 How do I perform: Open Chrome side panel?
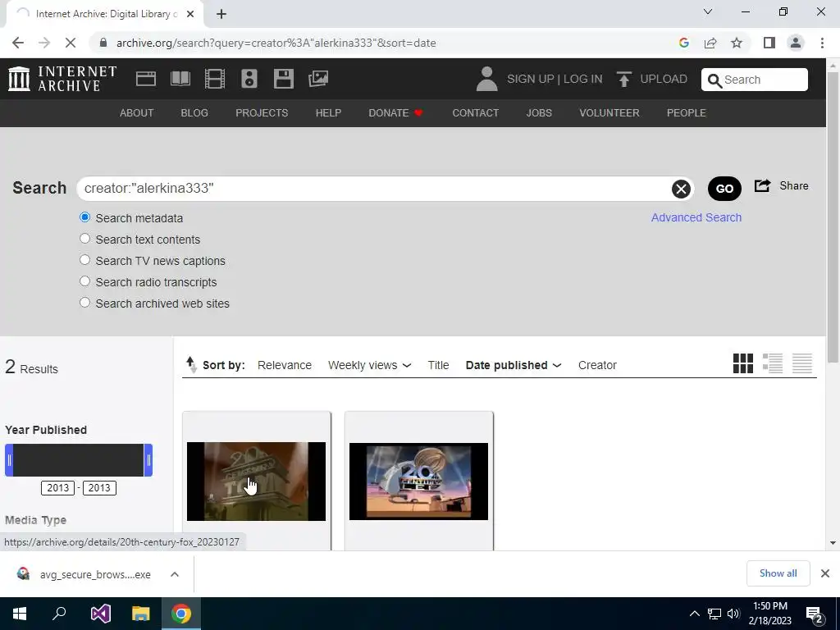(769, 43)
